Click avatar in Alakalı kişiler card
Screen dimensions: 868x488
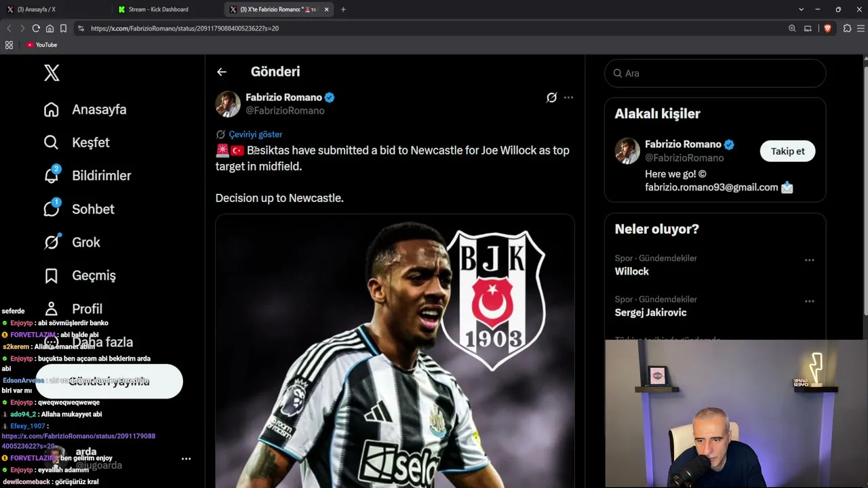click(x=627, y=150)
